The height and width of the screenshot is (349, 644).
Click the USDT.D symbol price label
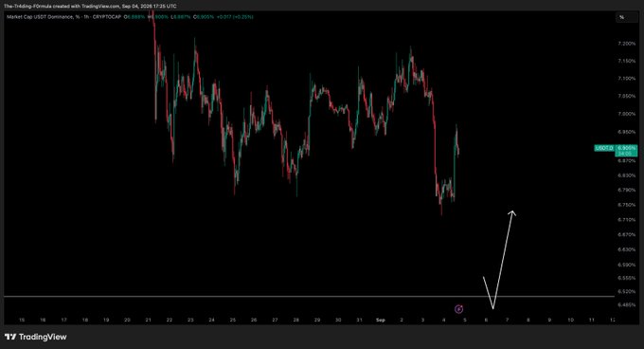(x=604, y=148)
